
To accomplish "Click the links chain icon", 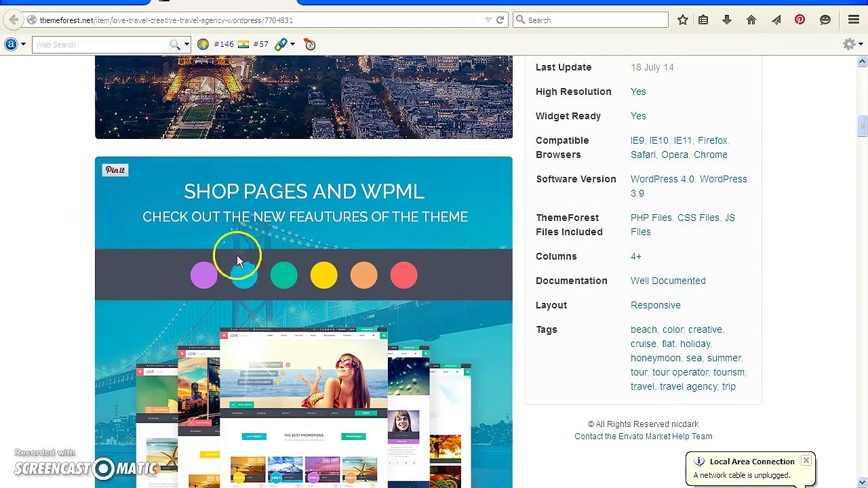I will pos(281,45).
